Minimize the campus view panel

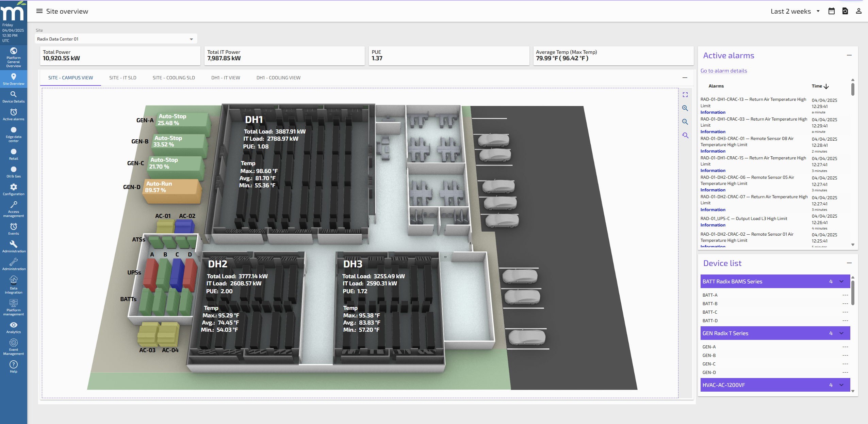coord(685,78)
